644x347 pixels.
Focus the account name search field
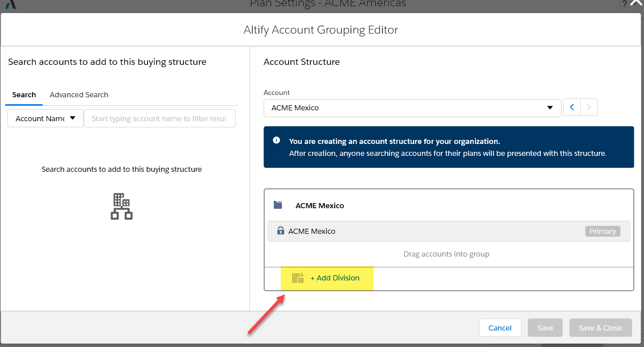(x=160, y=118)
